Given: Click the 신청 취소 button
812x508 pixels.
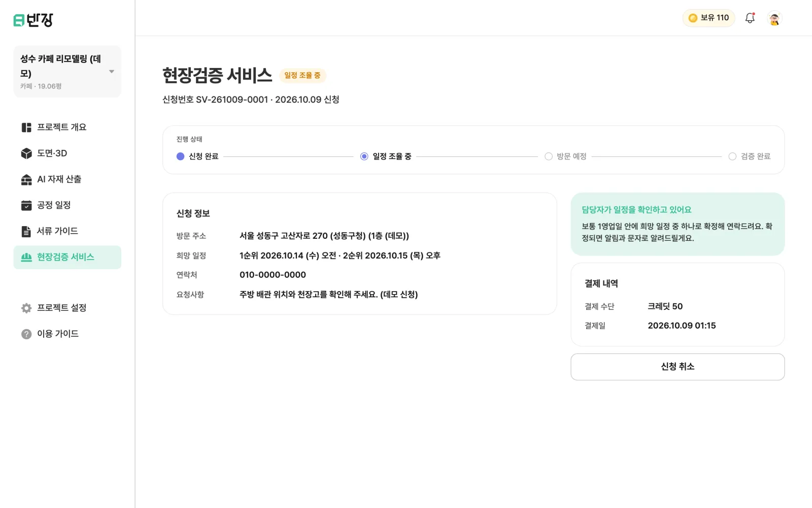Looking at the screenshot, I should tap(678, 367).
